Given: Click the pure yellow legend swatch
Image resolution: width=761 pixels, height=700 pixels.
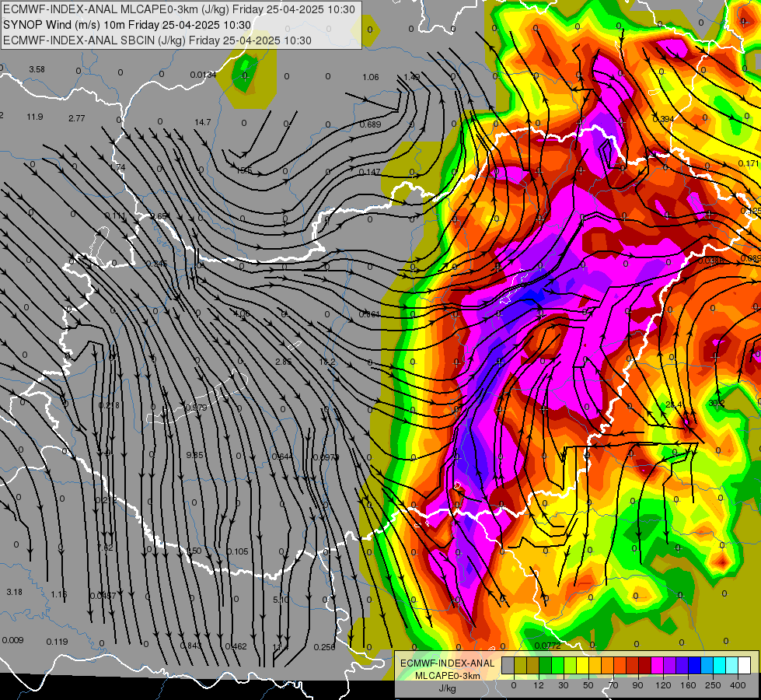Looking at the screenshot, I should [x=583, y=666].
